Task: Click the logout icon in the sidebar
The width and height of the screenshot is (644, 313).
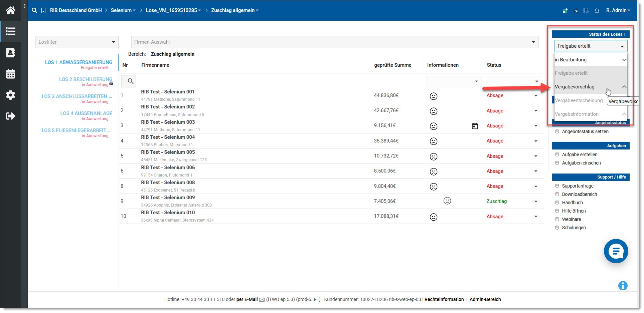Action: [10, 116]
